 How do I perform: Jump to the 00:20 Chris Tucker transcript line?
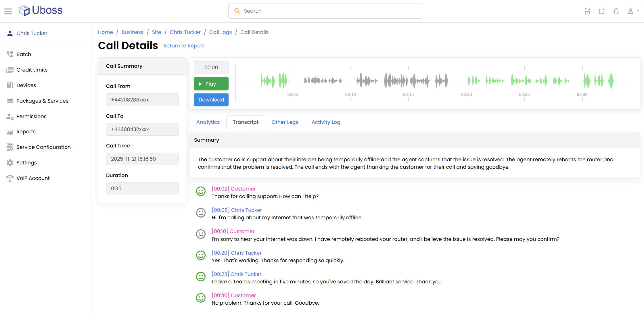(x=236, y=253)
